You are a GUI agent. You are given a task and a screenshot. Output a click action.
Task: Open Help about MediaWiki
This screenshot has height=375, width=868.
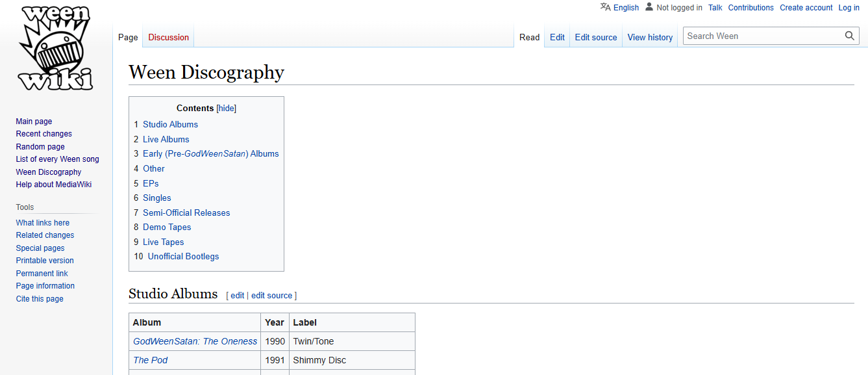coord(54,185)
